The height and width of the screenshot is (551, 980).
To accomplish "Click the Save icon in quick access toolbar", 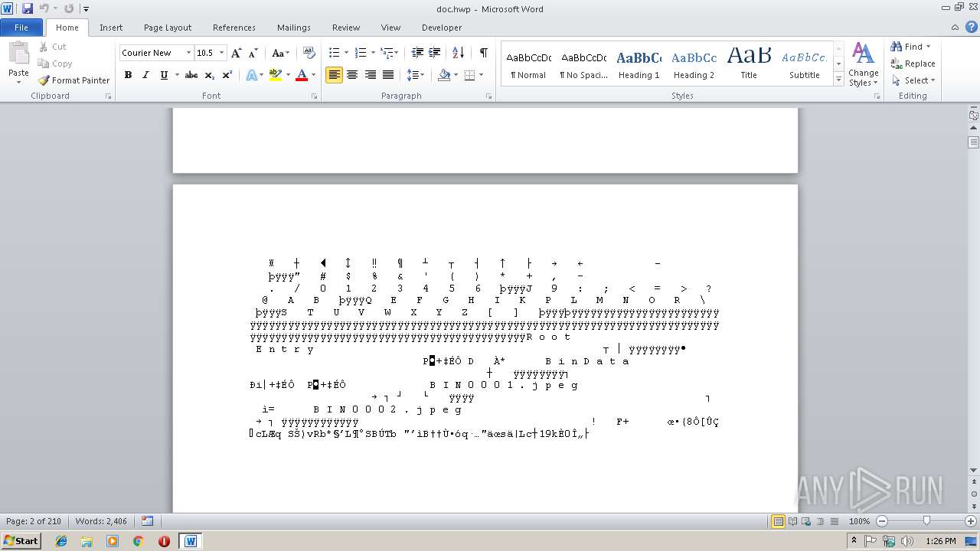I will point(28,8).
